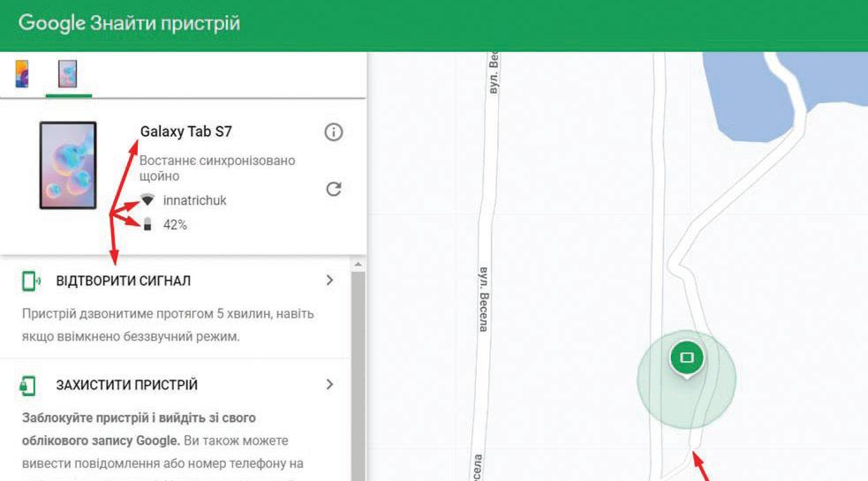Click the scrollbar up arrow
Screen dimensions: 868x481
point(359,265)
